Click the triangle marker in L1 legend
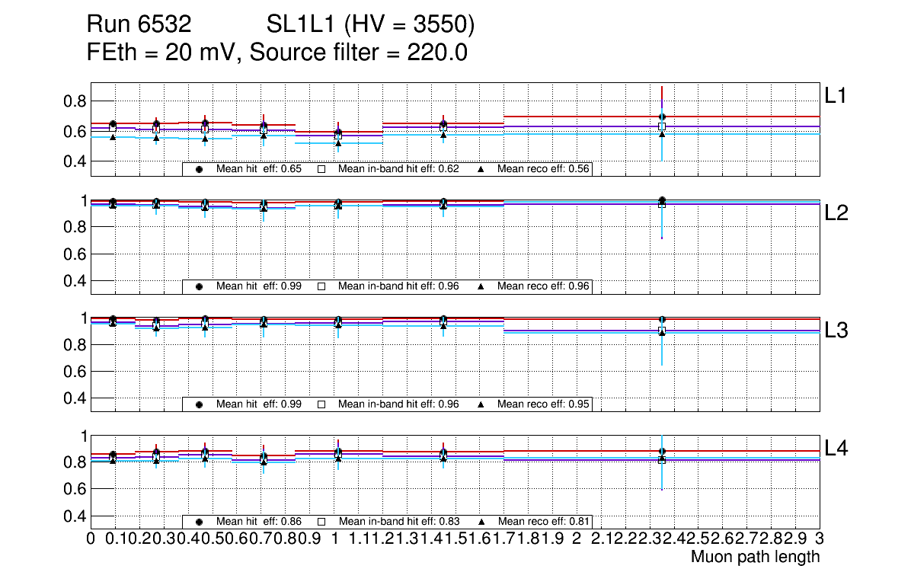This screenshot has width=911, height=588. click(481, 169)
